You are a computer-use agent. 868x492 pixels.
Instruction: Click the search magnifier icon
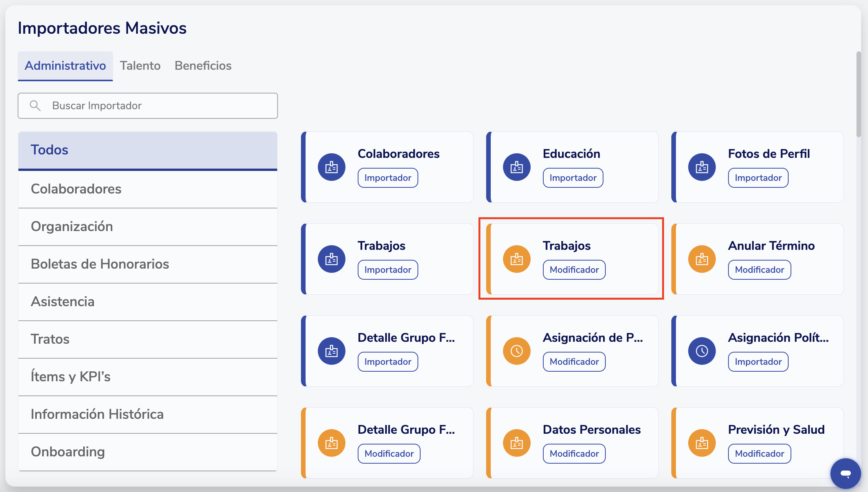click(x=35, y=106)
